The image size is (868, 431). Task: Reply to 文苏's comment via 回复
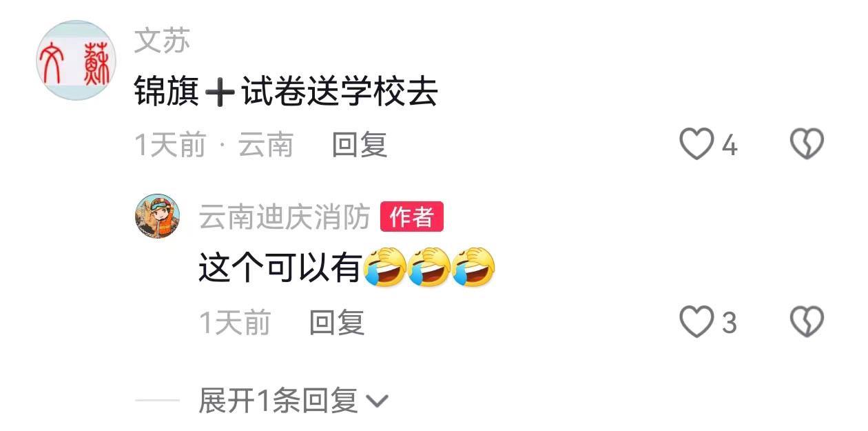tap(360, 145)
